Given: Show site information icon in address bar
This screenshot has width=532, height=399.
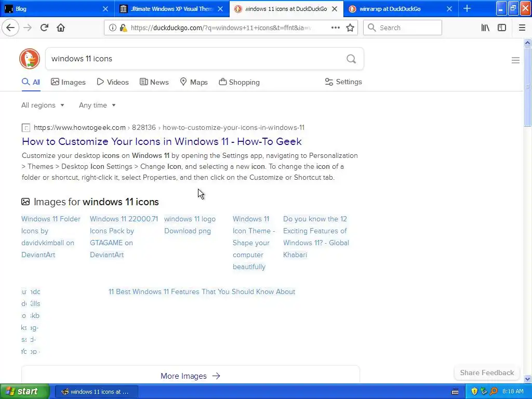Looking at the screenshot, I should click(x=112, y=28).
